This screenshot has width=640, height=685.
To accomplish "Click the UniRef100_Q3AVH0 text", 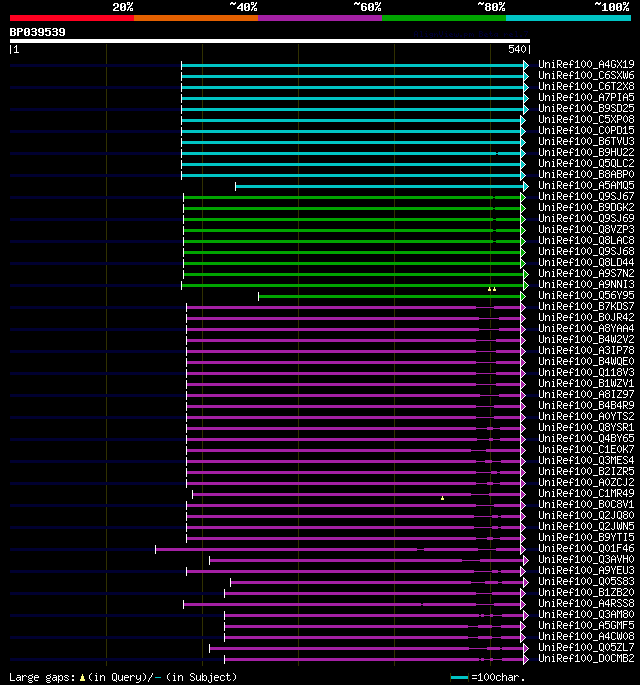I will tap(586, 559).
